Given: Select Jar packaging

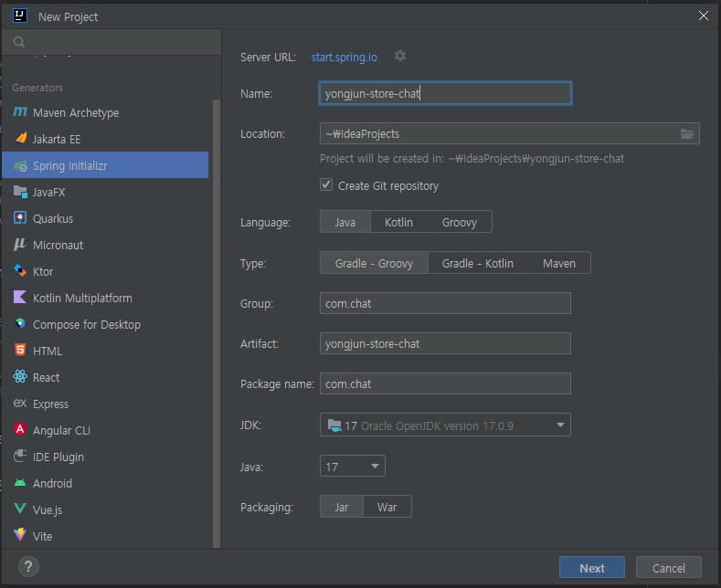Looking at the screenshot, I should click(x=342, y=507).
